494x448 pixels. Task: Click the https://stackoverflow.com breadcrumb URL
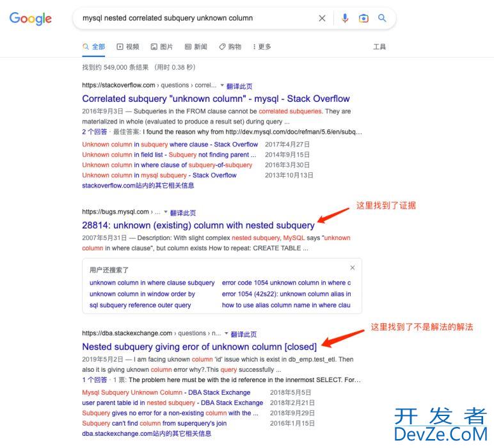[118, 85]
